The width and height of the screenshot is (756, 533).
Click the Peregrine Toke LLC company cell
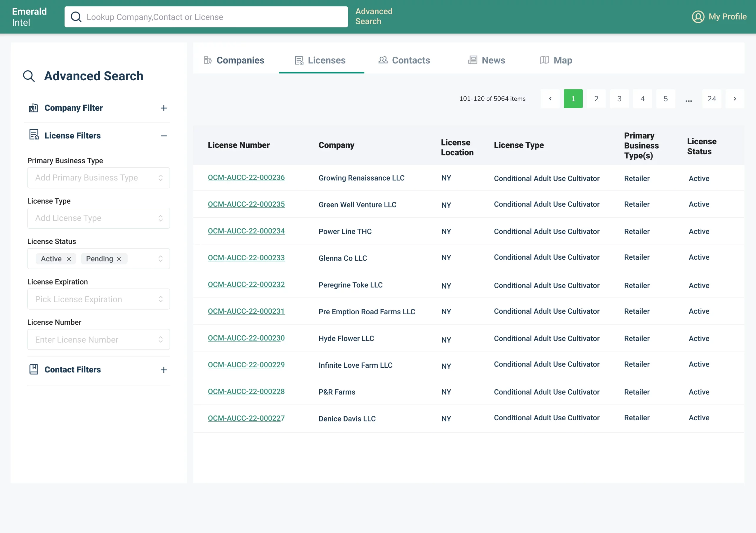(x=350, y=285)
